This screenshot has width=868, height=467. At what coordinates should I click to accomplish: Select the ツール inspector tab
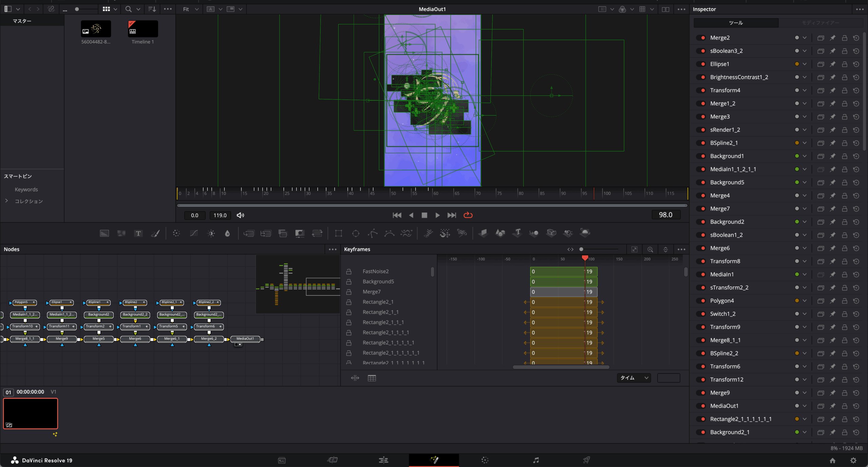pos(736,23)
